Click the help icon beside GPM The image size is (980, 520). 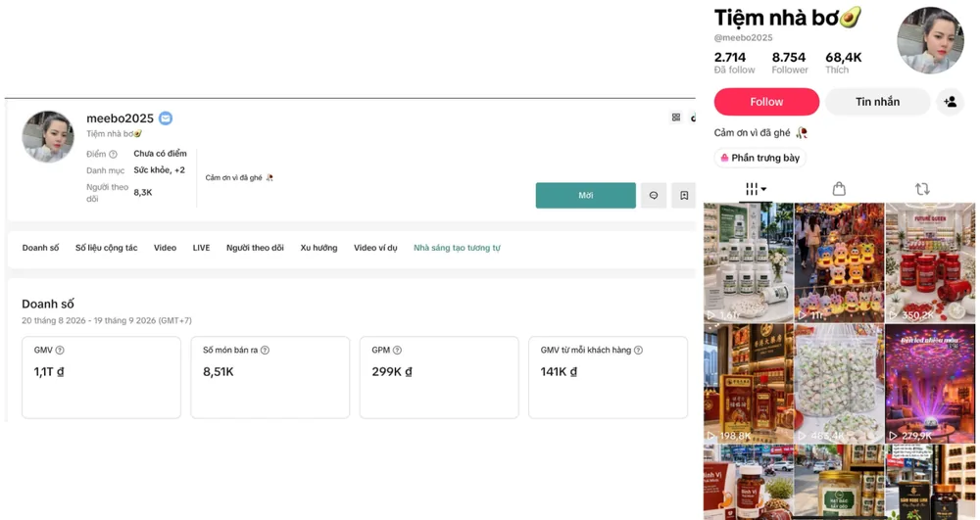pos(398,351)
